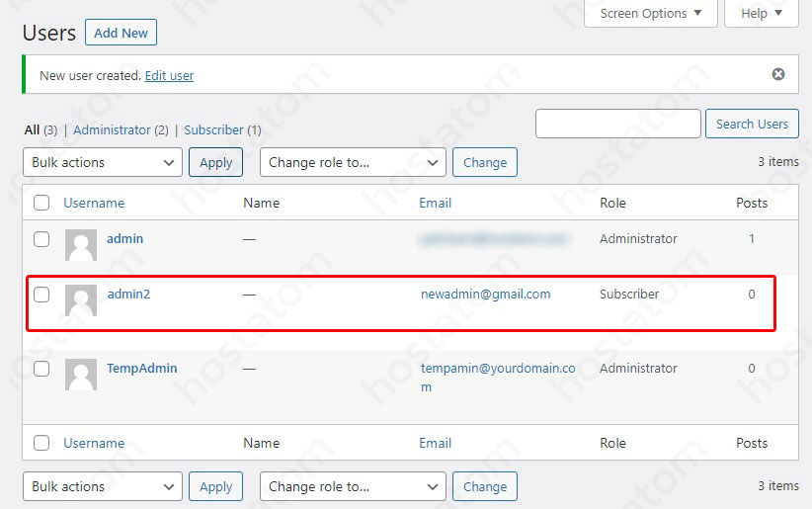Filter users by Subscriber role
Screen dimensions: 812x509
coord(213,129)
